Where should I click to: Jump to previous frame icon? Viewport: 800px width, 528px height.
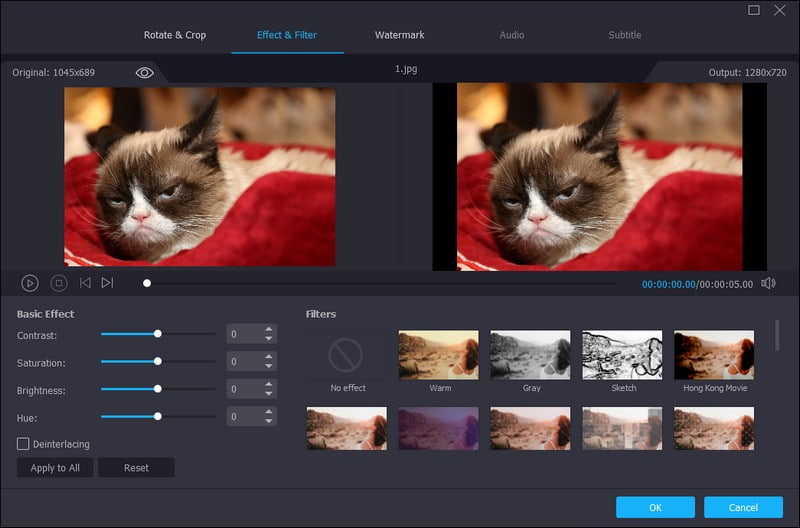click(x=85, y=283)
